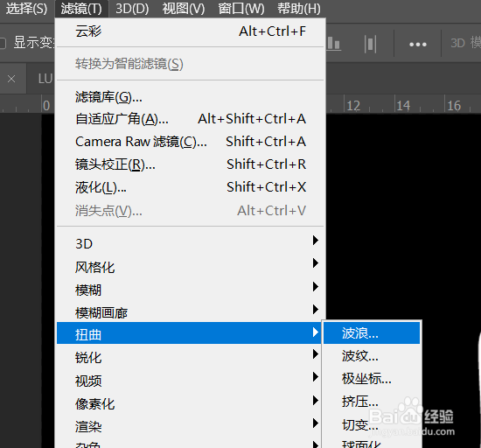The height and width of the screenshot is (448, 481).
Task: Open the 帮助(H) menu
Action: 299,8
